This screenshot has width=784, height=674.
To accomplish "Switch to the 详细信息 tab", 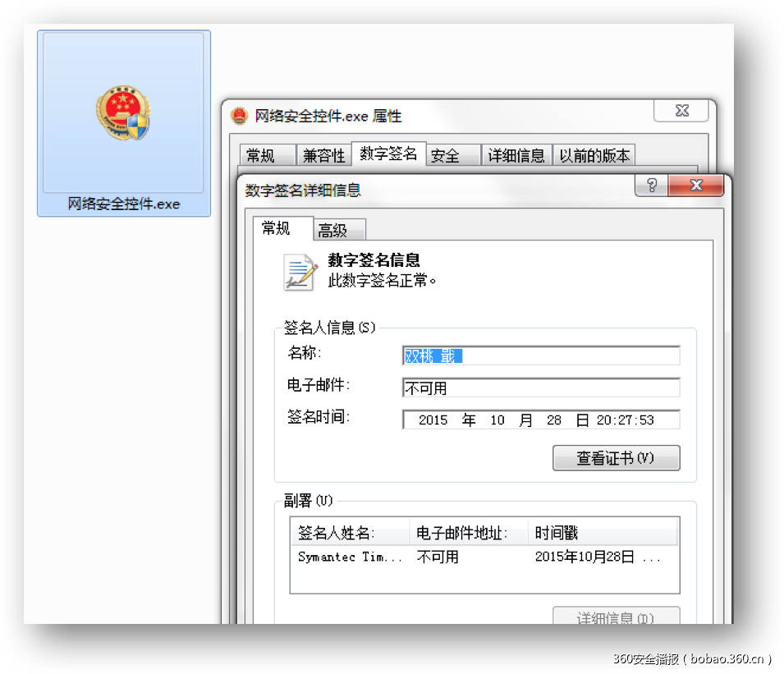I will point(516,154).
